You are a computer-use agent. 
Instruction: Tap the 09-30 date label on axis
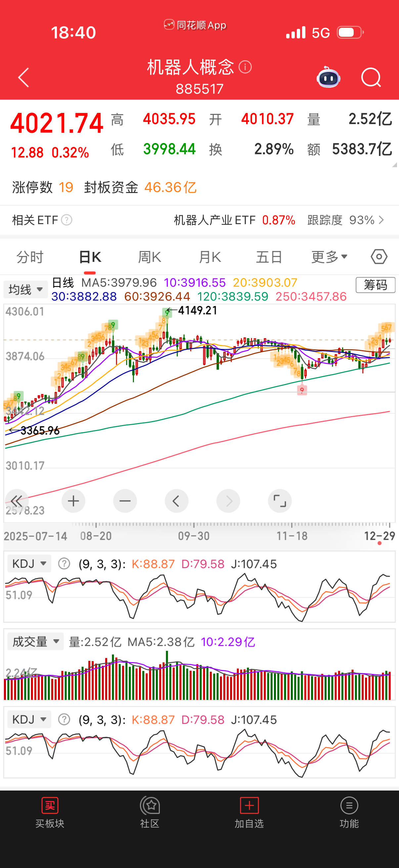point(194,536)
